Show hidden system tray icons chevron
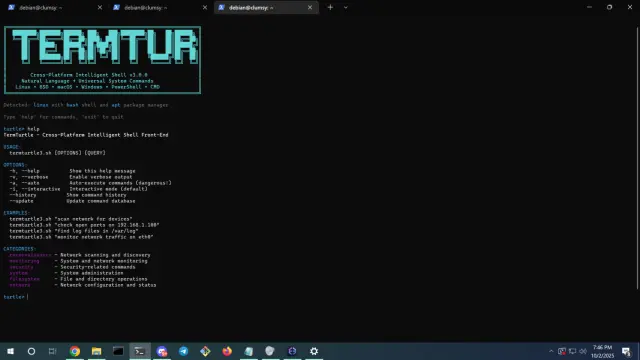 551,351
